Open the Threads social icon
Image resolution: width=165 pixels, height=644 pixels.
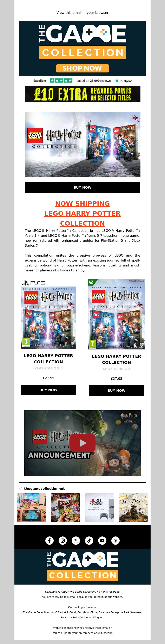pyautogui.click(x=115, y=541)
